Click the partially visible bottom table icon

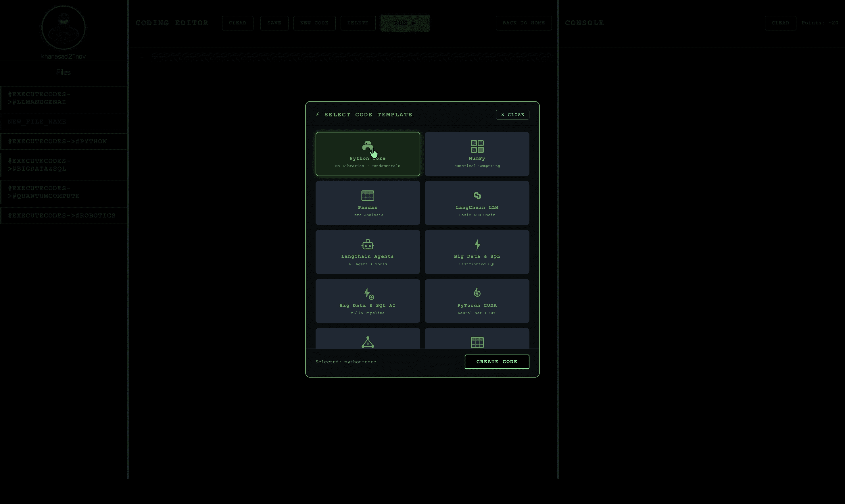(477, 342)
